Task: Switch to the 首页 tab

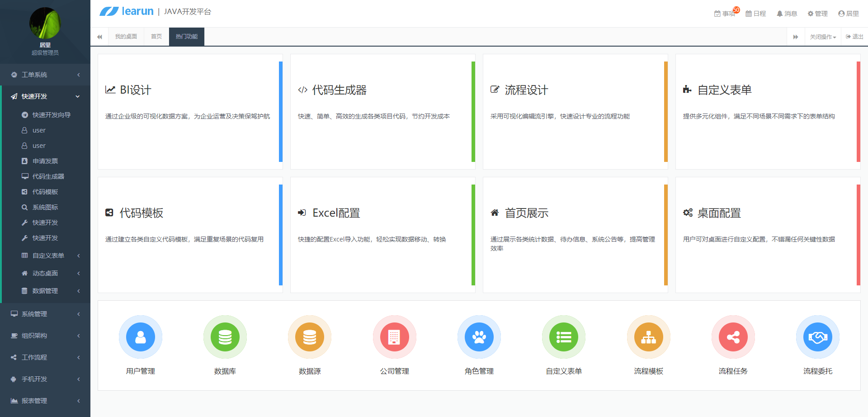Action: click(x=156, y=37)
